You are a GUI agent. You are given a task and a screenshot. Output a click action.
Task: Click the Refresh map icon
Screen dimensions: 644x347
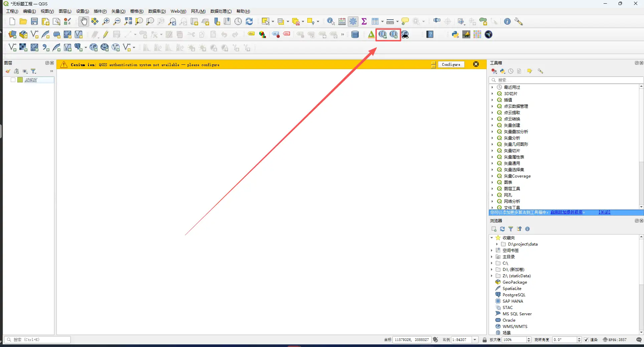coord(249,22)
